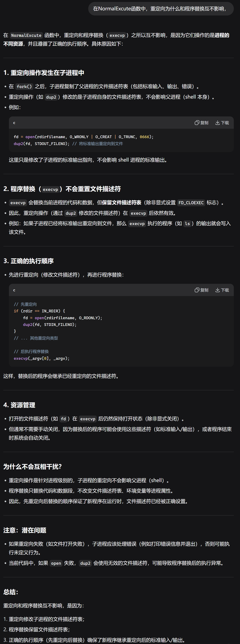This screenshot has height=644, width=240.
Task: Click sentence about shell 进程的标准输出
Action: 89,160
